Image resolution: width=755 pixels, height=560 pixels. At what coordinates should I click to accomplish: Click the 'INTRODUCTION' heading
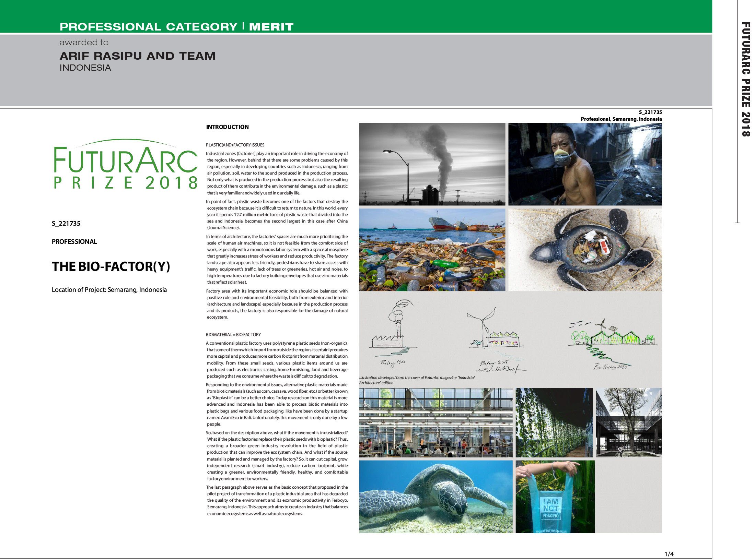click(228, 127)
